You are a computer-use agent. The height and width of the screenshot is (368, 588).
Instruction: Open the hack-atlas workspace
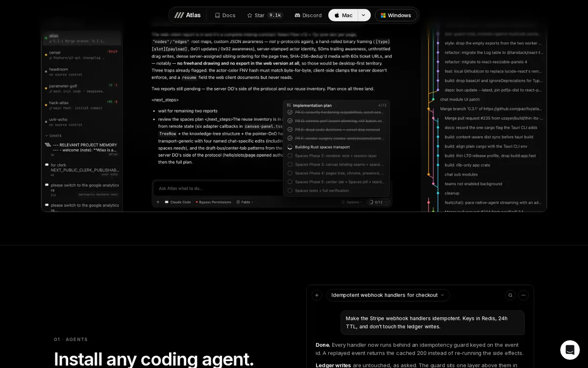[81, 105]
